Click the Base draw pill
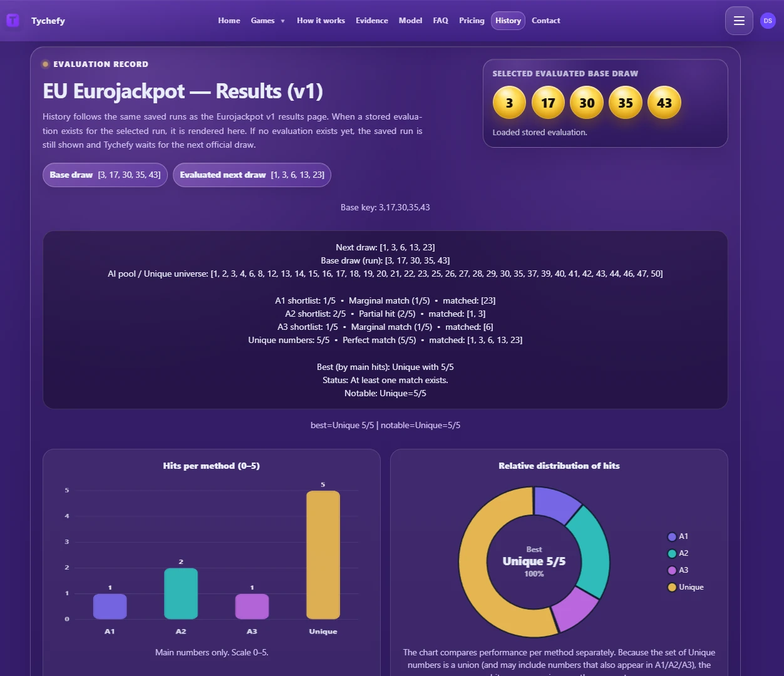This screenshot has height=676, width=784. tap(105, 175)
